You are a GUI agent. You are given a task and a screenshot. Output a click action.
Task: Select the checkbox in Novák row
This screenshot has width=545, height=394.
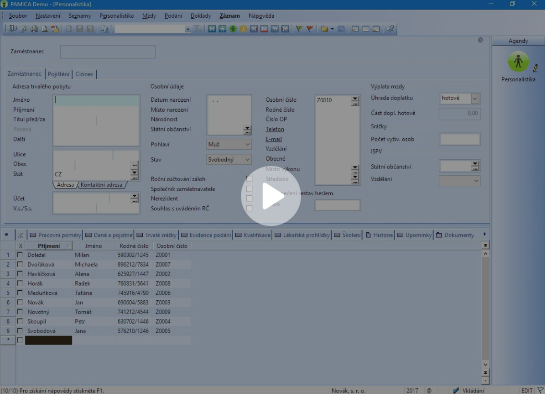point(20,302)
